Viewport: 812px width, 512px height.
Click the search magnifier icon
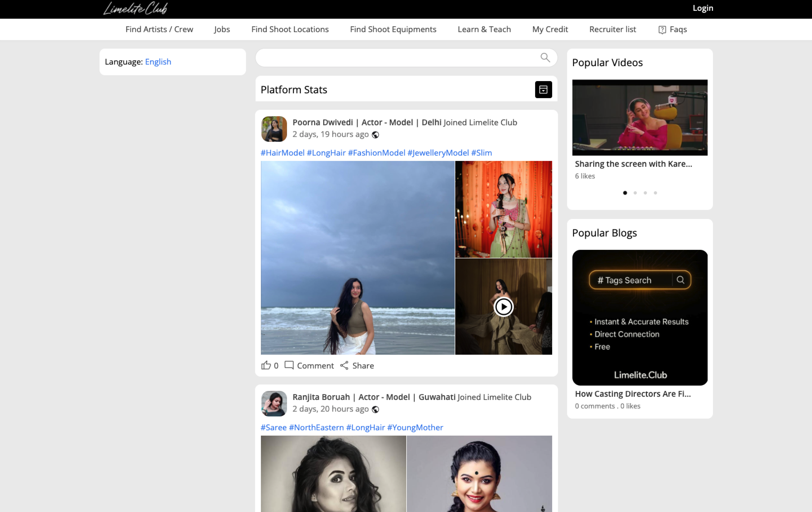(x=545, y=58)
